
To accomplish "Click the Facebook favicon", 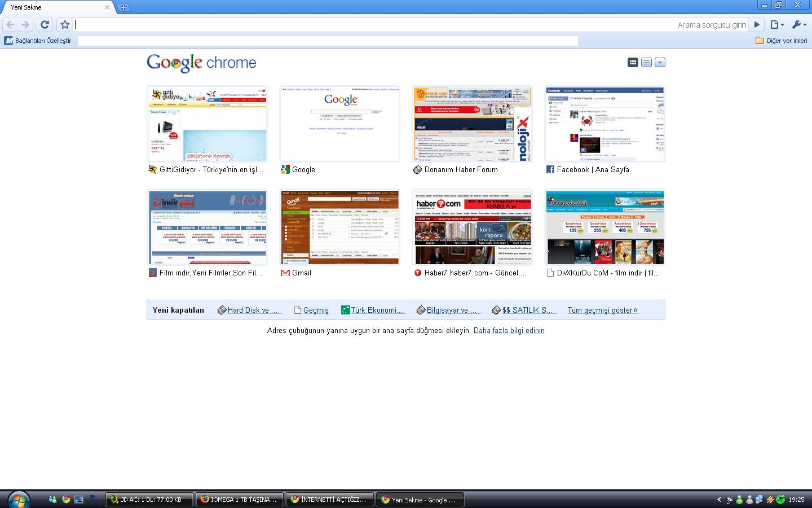I will (550, 169).
